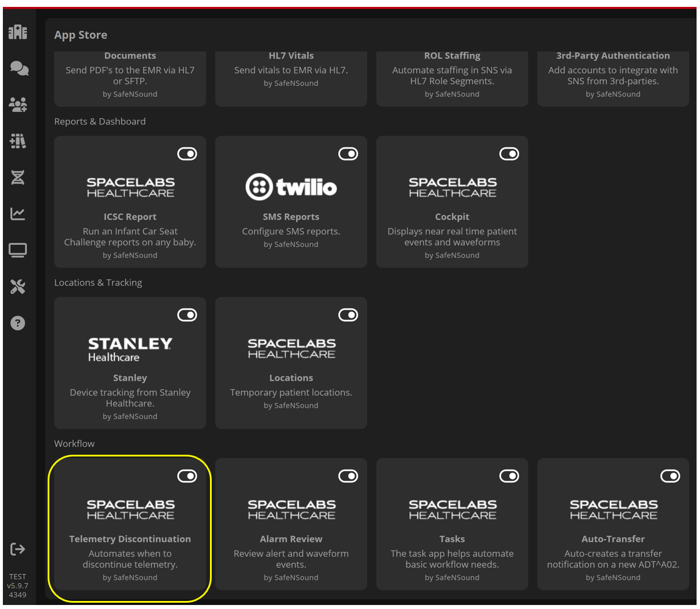Select the Stanley app title
This screenshot has height=609, width=700.
click(x=130, y=378)
